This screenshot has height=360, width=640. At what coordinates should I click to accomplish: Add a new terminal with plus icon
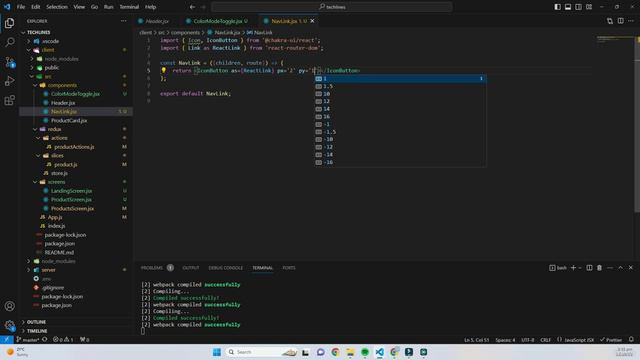pyautogui.click(x=573, y=268)
